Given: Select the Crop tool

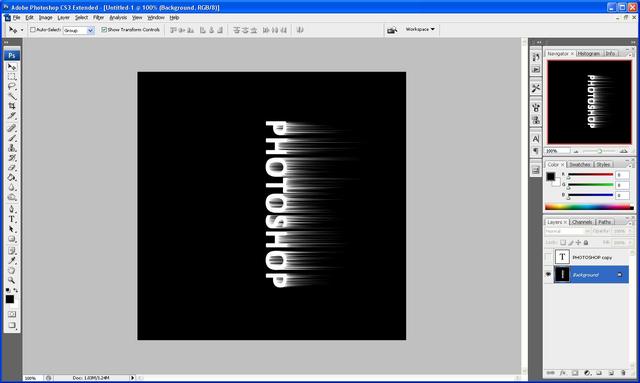Looking at the screenshot, I should click(x=12, y=106).
